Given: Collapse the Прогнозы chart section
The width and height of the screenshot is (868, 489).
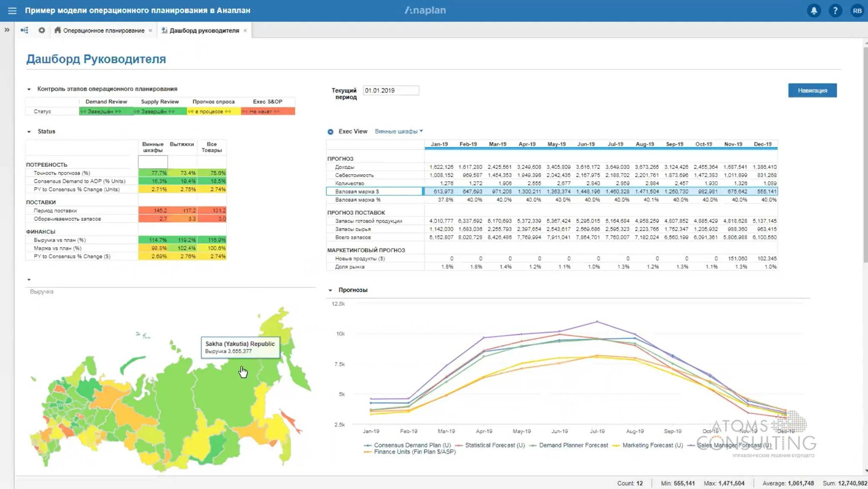Looking at the screenshot, I should 330,290.
